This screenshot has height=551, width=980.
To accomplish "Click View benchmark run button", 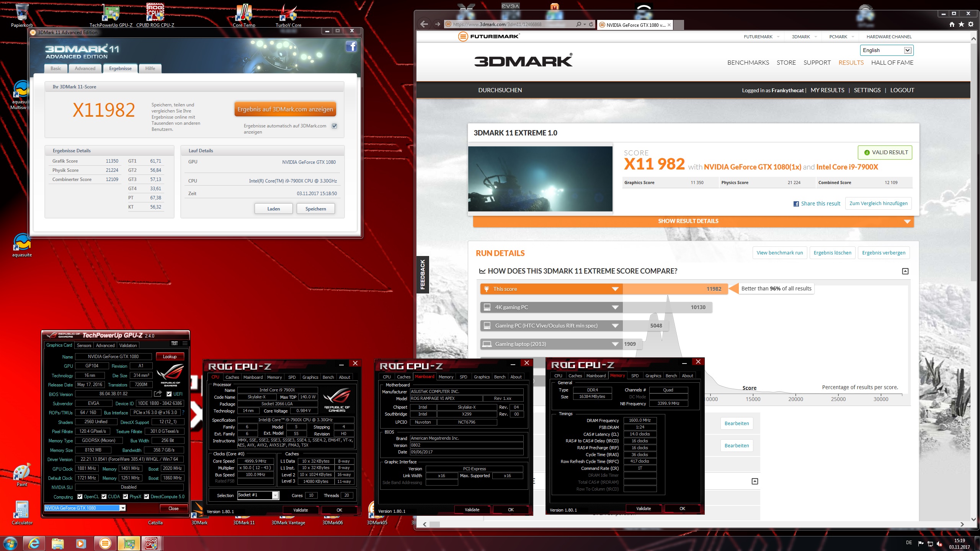I will tap(780, 253).
